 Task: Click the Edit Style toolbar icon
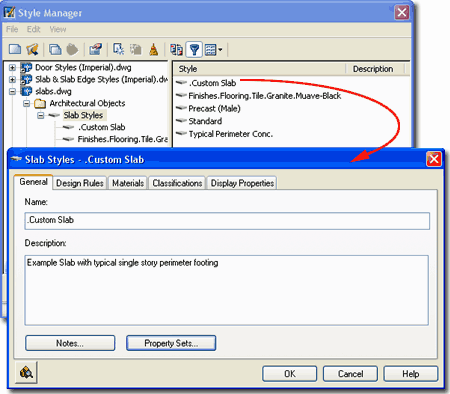(x=96, y=50)
